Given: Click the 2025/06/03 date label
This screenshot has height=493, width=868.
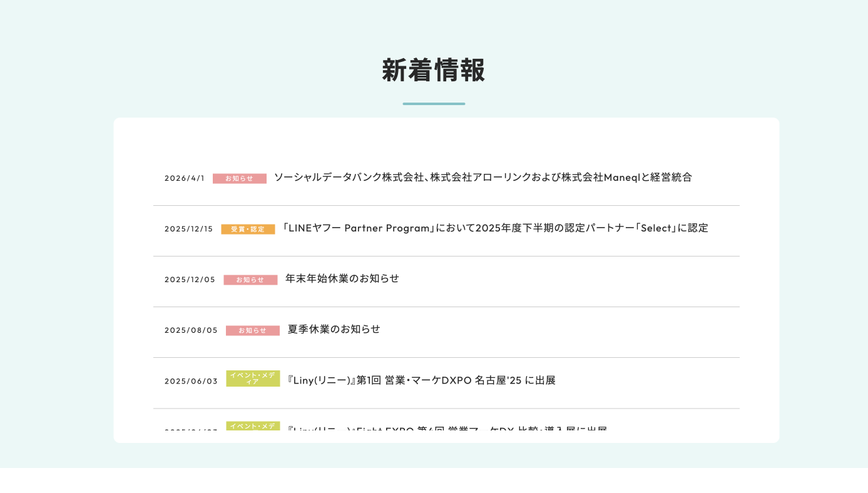Looking at the screenshot, I should [x=191, y=382].
